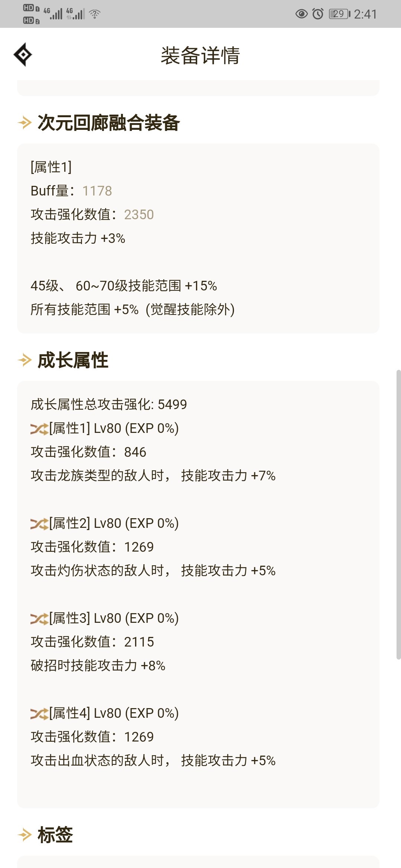The height and width of the screenshot is (868, 401).
Task: Tap the eye comfort status icon
Action: pos(301,14)
